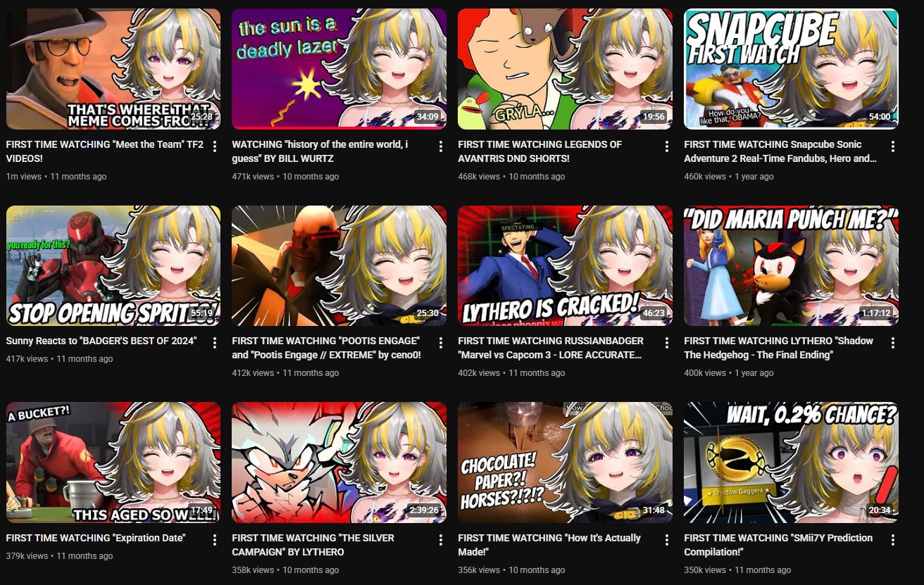Open the options menu for the SMii7Y Prediction Compilation video

point(893,540)
